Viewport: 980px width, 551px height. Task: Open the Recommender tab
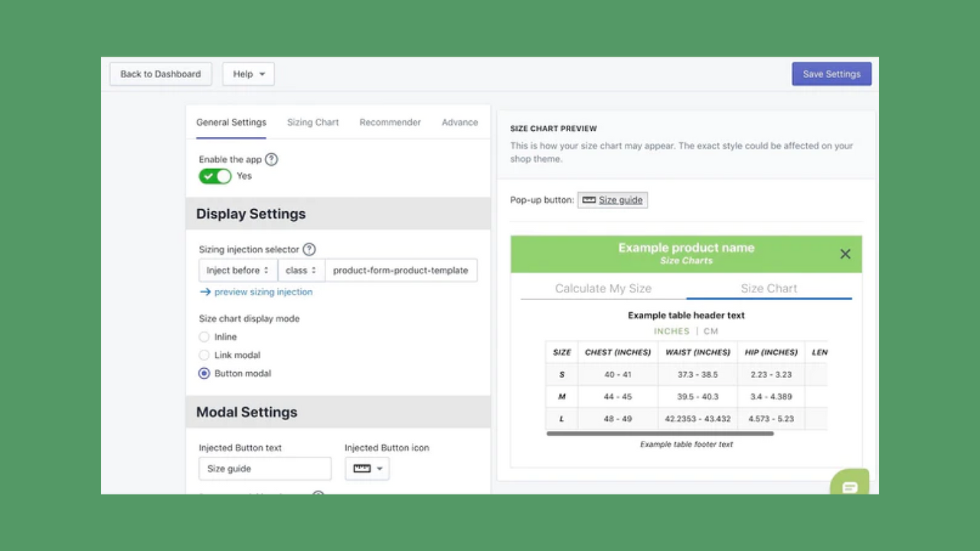pos(390,122)
